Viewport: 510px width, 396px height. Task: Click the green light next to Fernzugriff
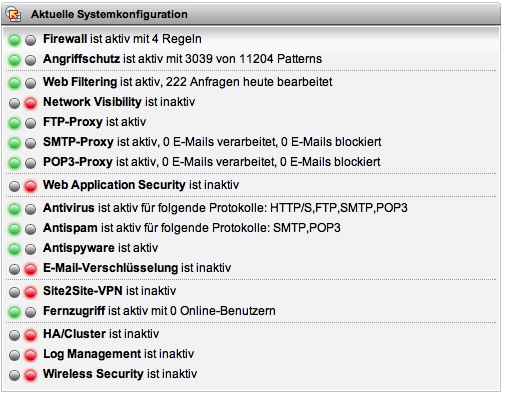pyautogui.click(x=14, y=312)
